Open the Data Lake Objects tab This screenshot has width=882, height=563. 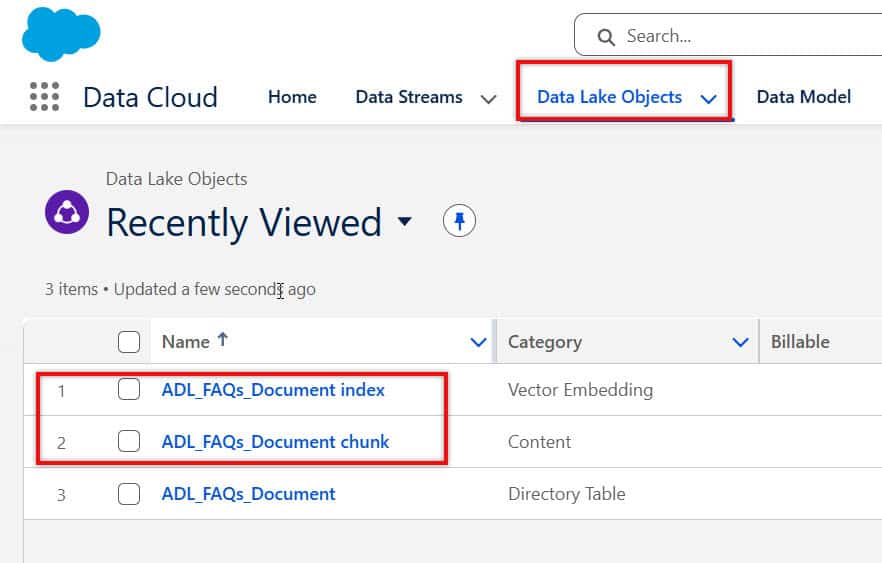click(609, 97)
